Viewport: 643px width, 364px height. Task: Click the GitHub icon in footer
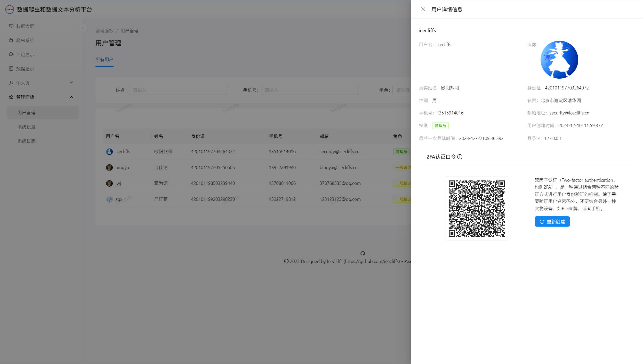pos(363,253)
